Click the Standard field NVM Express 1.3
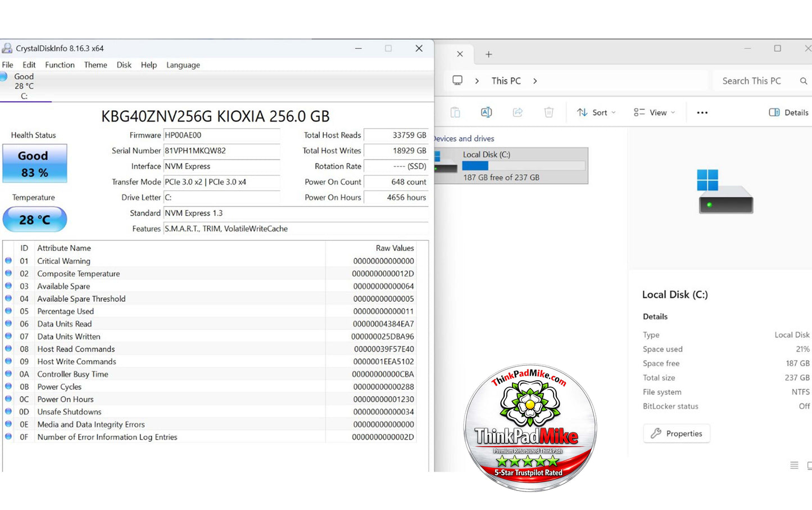This screenshot has height=510, width=812. coord(296,213)
